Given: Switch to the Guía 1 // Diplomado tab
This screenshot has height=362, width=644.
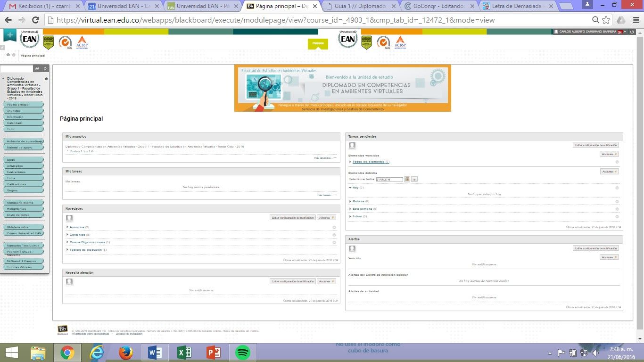Looking at the screenshot, I should click(x=360, y=6).
